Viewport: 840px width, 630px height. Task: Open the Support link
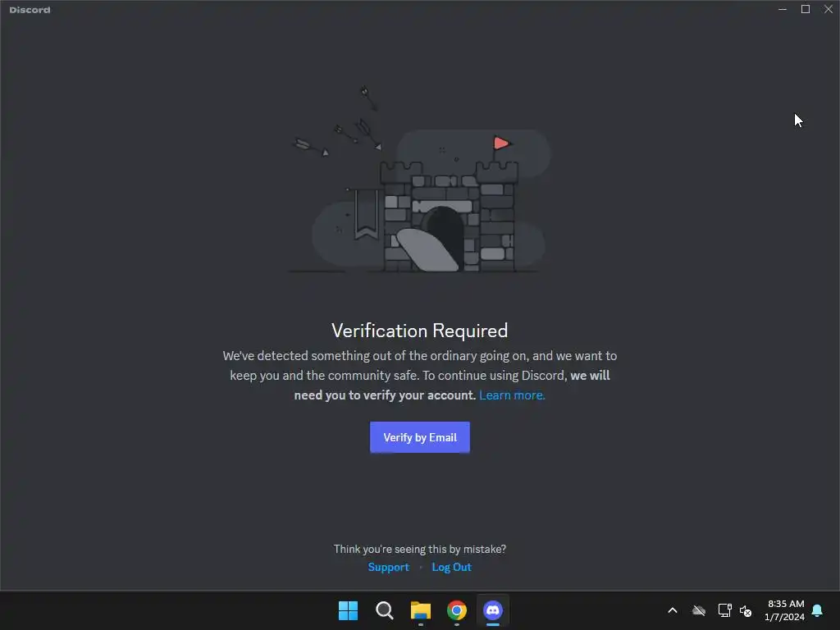tap(388, 568)
